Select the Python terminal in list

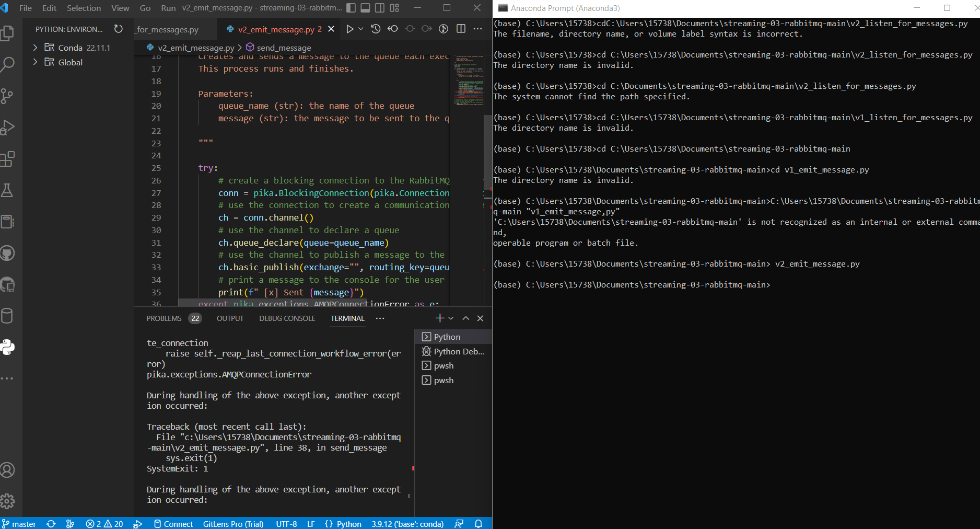pyautogui.click(x=453, y=337)
